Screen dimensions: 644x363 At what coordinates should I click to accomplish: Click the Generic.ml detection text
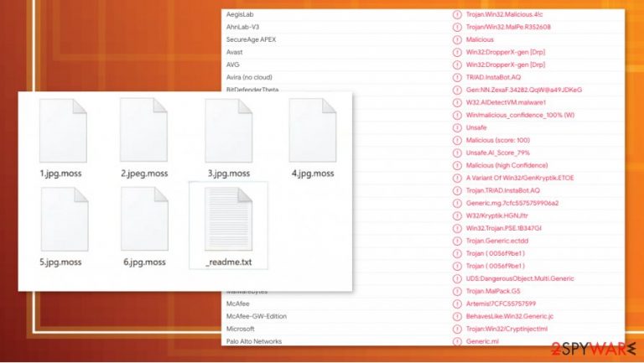pos(482,341)
